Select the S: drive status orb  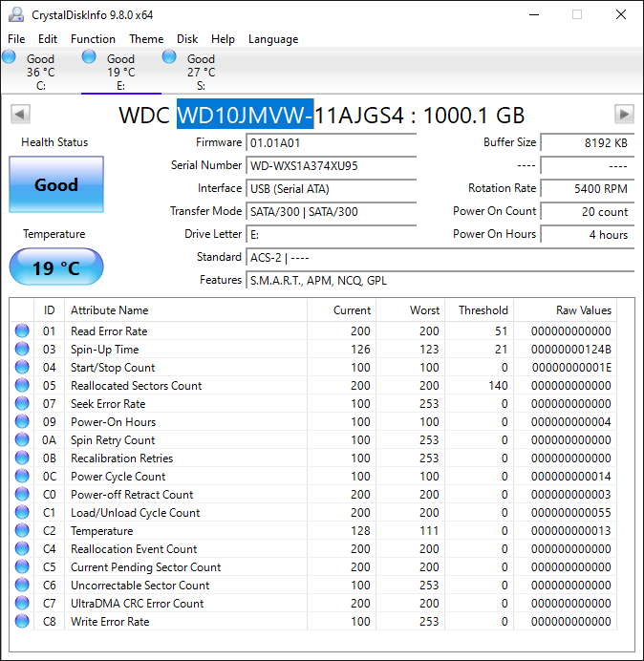tap(169, 56)
